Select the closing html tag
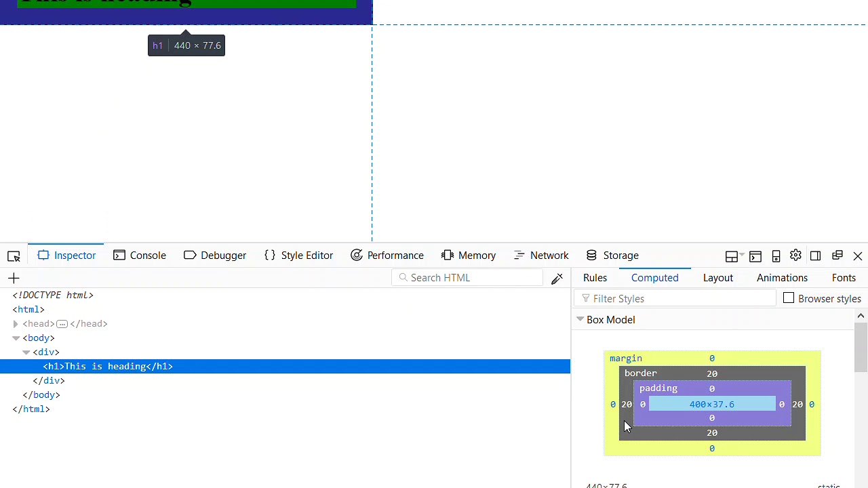Screen dimensions: 868x488 31,409
